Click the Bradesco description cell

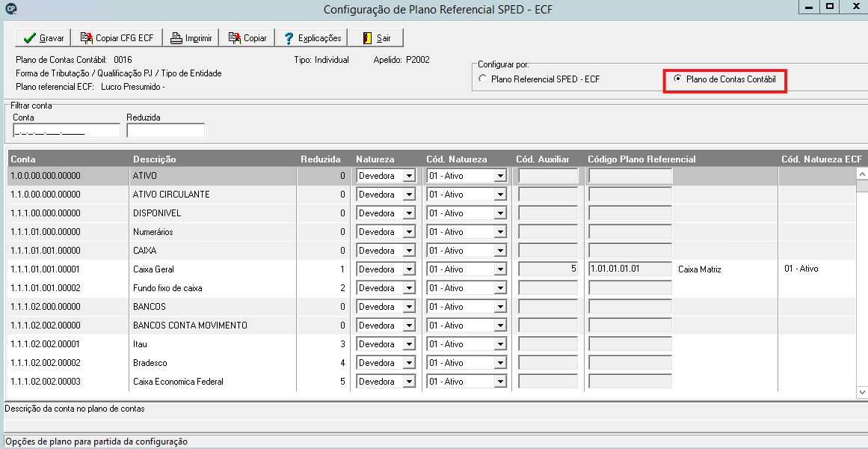pos(150,363)
